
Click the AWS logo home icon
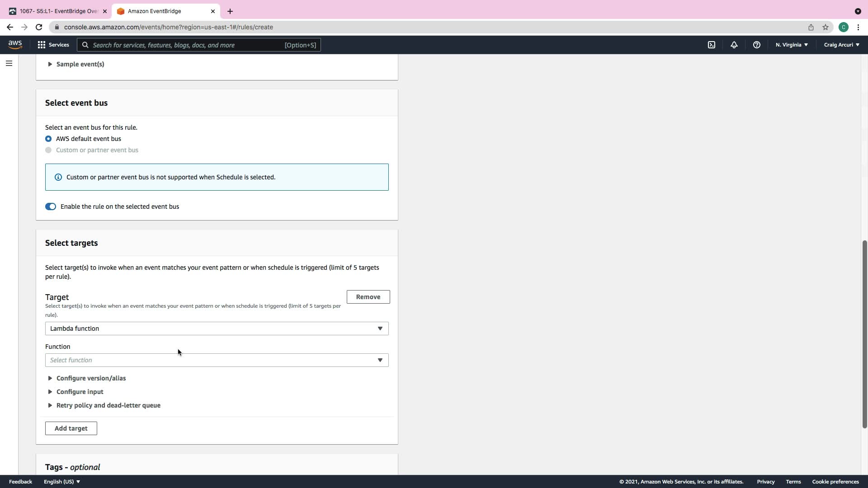pos(15,44)
